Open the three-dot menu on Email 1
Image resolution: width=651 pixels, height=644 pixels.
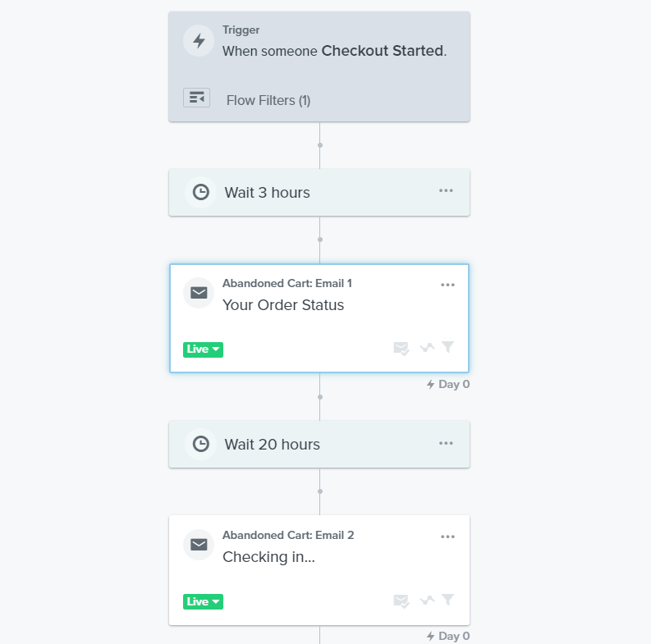pyautogui.click(x=447, y=285)
